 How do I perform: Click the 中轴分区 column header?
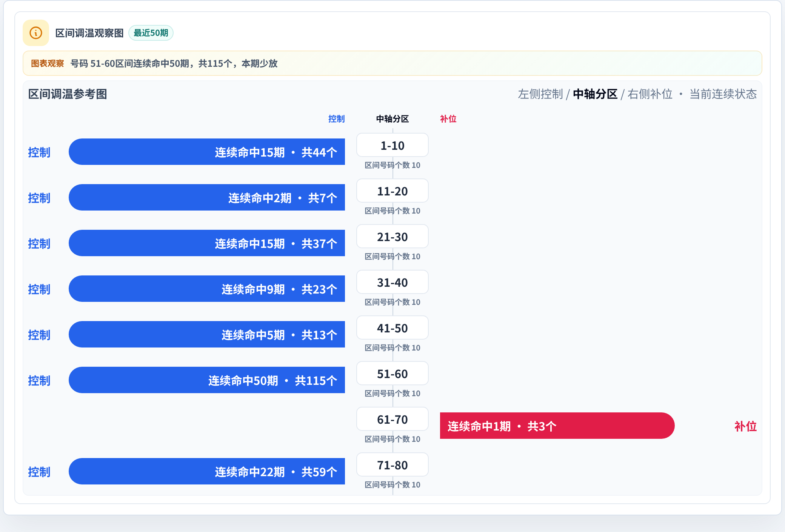click(x=392, y=119)
